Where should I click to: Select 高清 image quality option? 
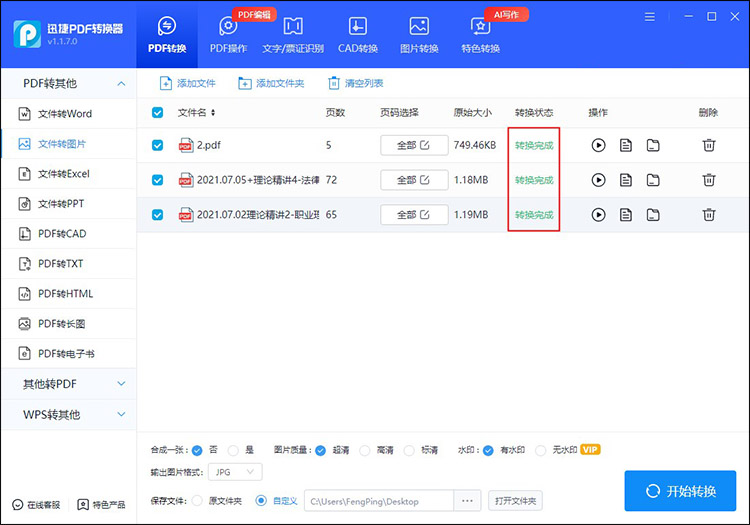tap(364, 450)
